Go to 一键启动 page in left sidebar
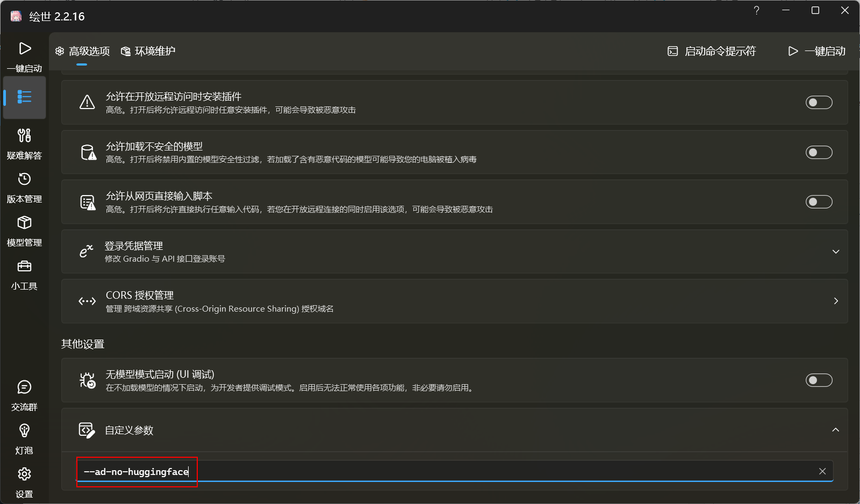The image size is (860, 504). click(x=24, y=55)
